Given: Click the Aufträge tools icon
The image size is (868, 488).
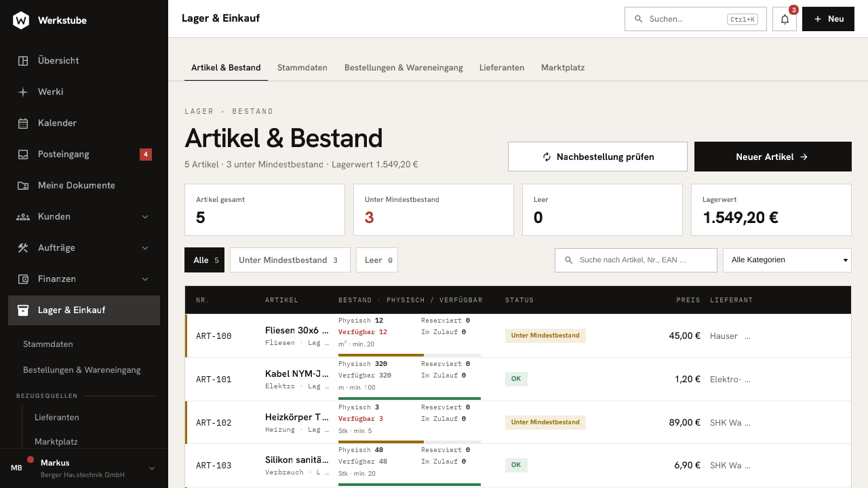Looking at the screenshot, I should [23, 247].
